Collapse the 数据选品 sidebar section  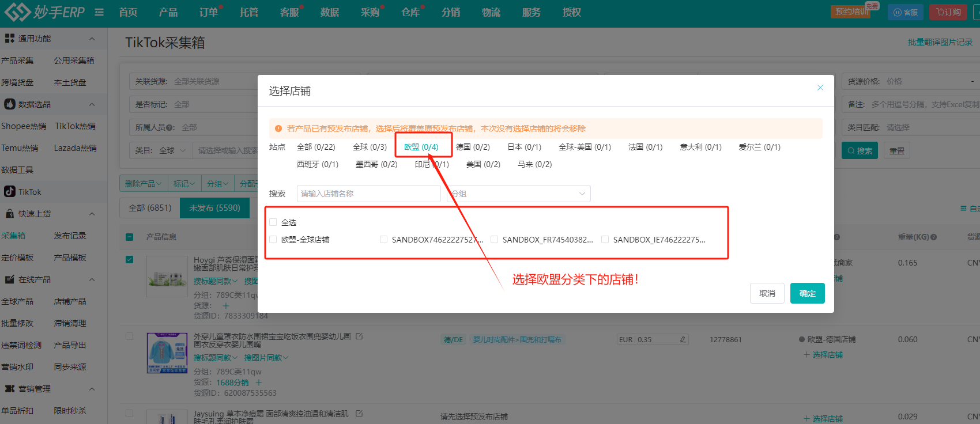pyautogui.click(x=92, y=104)
